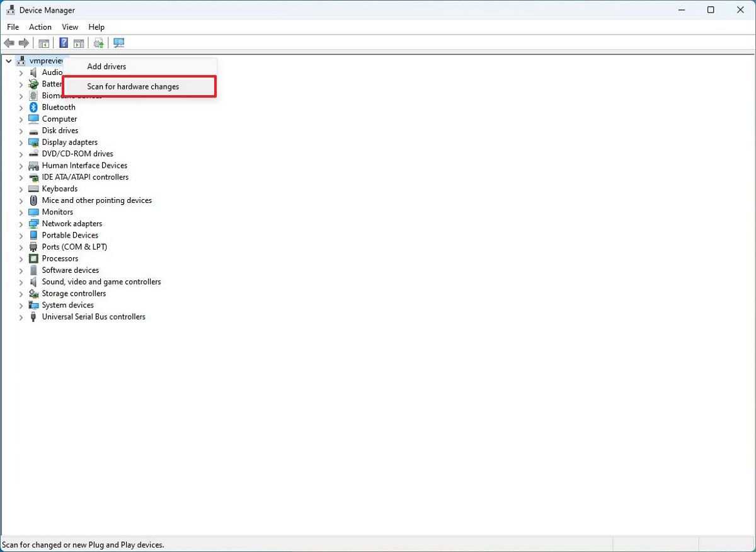Open device Properties via toolbar icon
Screen dimensions: 756x552
click(x=79, y=42)
